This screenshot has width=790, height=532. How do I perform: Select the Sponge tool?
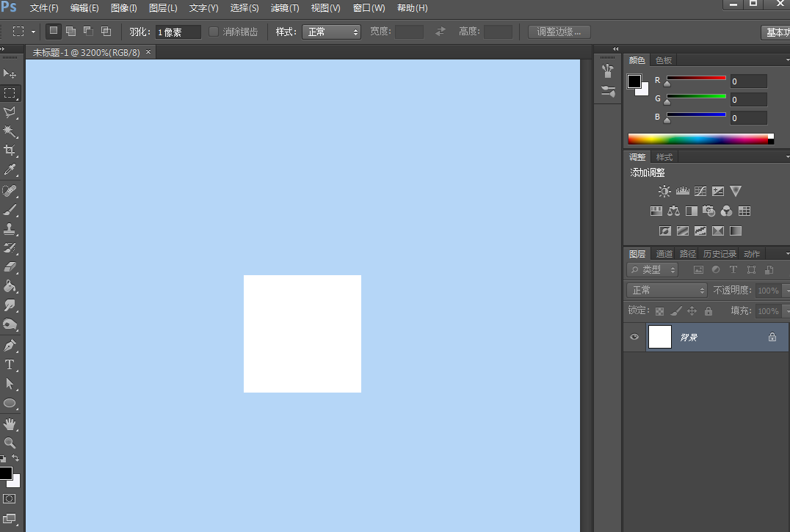[x=10, y=324]
